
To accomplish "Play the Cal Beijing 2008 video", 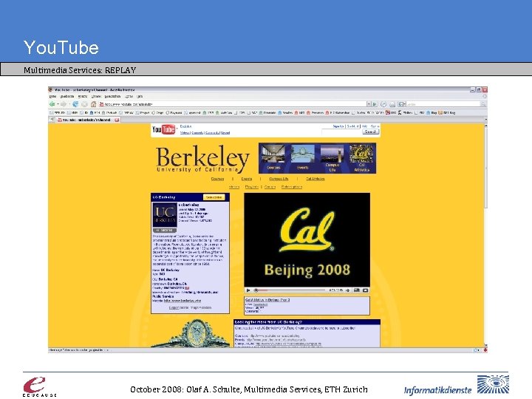I will click(x=248, y=290).
